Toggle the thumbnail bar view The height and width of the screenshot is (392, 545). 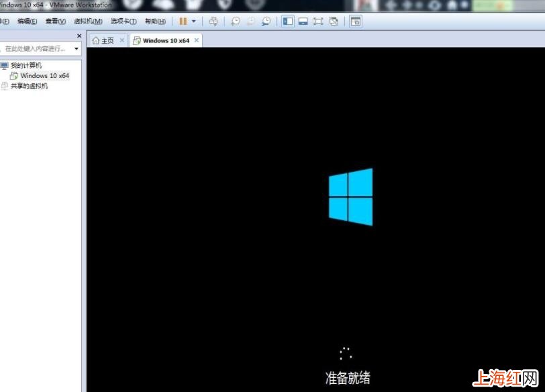pos(303,21)
